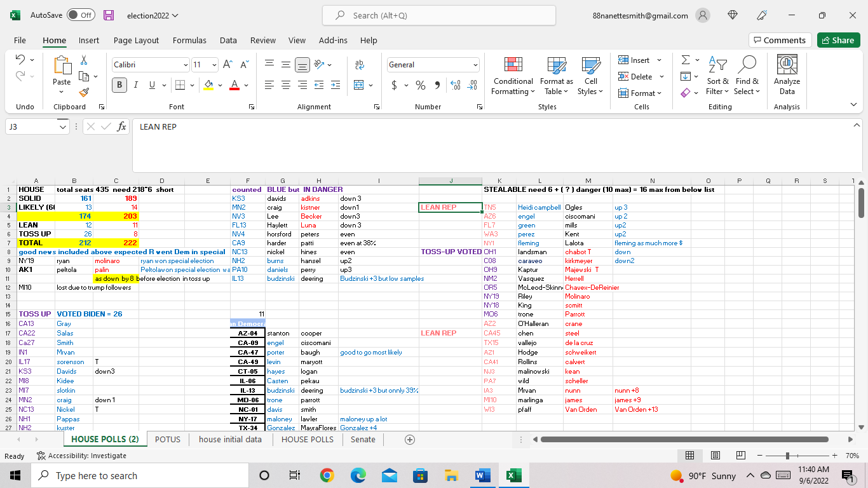Apply percent style to the cell
The image size is (868, 488).
tap(421, 85)
